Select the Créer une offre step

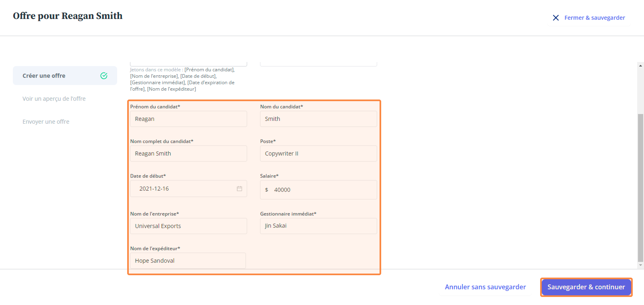(65, 76)
